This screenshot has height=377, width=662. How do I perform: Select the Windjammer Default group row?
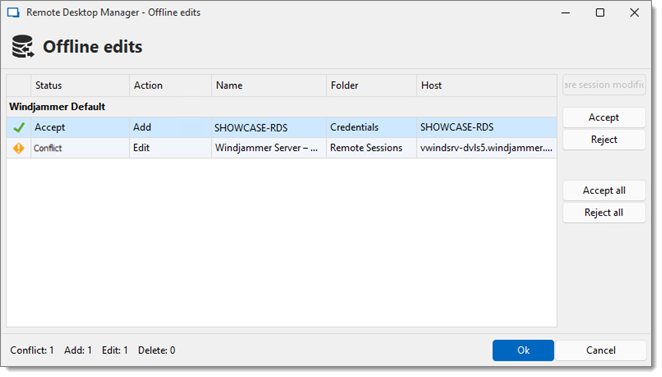282,107
